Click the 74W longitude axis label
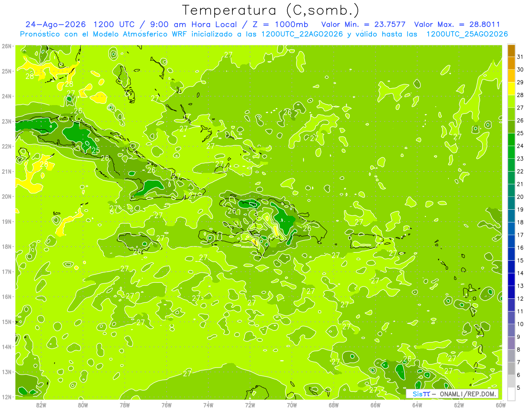532x411 pixels. (208, 405)
